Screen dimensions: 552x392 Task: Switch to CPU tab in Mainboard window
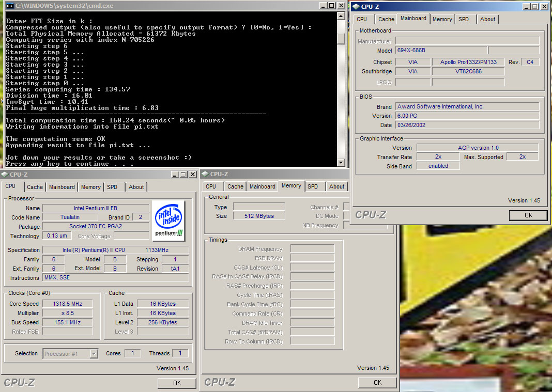(x=362, y=19)
